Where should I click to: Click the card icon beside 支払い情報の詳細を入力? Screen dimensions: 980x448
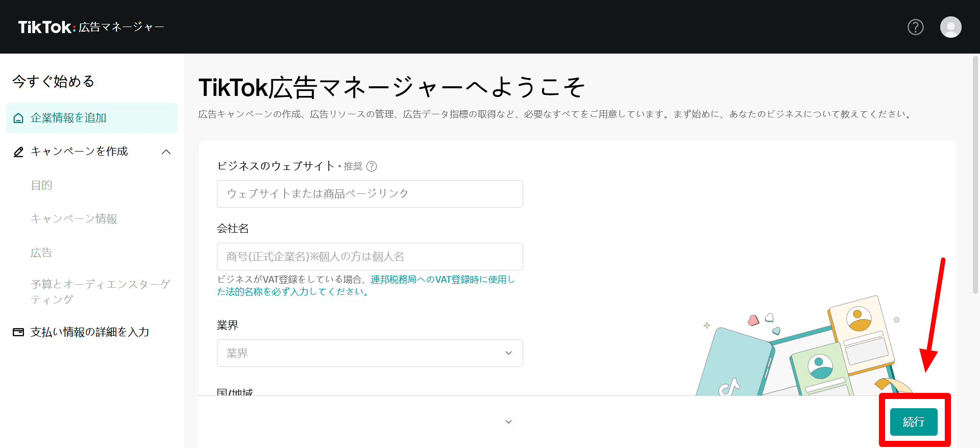pos(18,332)
